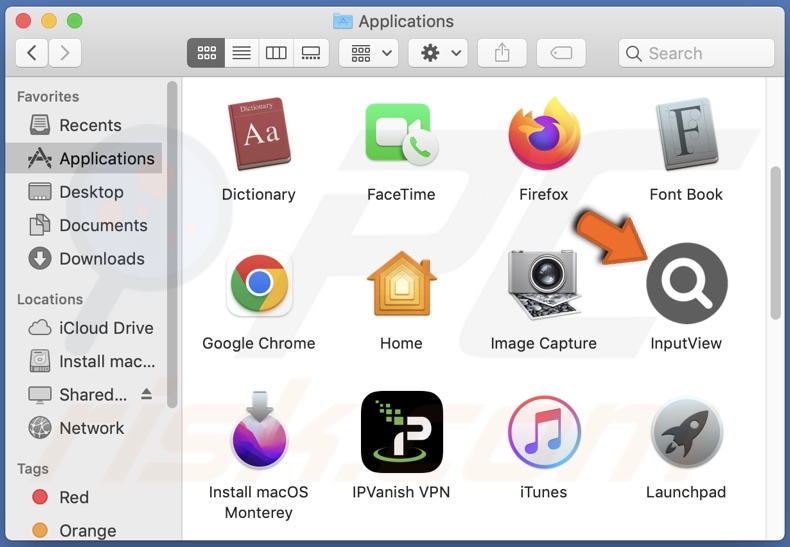Switch to icon view
The height and width of the screenshot is (547, 790).
tap(206, 53)
